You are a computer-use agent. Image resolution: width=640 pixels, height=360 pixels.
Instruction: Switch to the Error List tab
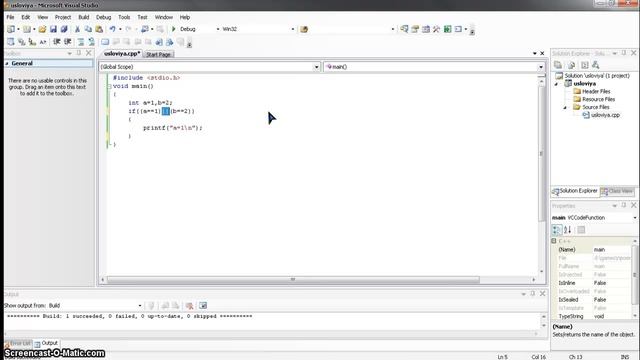18,343
